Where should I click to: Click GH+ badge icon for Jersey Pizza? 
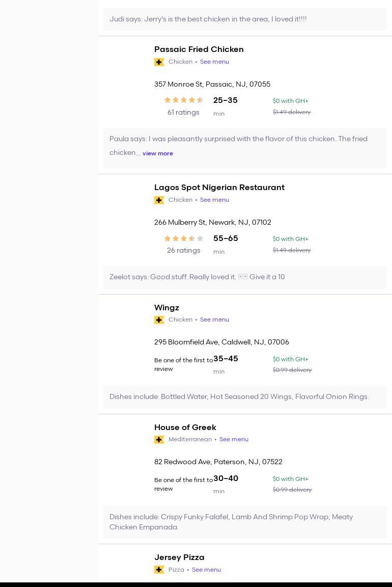point(159,570)
